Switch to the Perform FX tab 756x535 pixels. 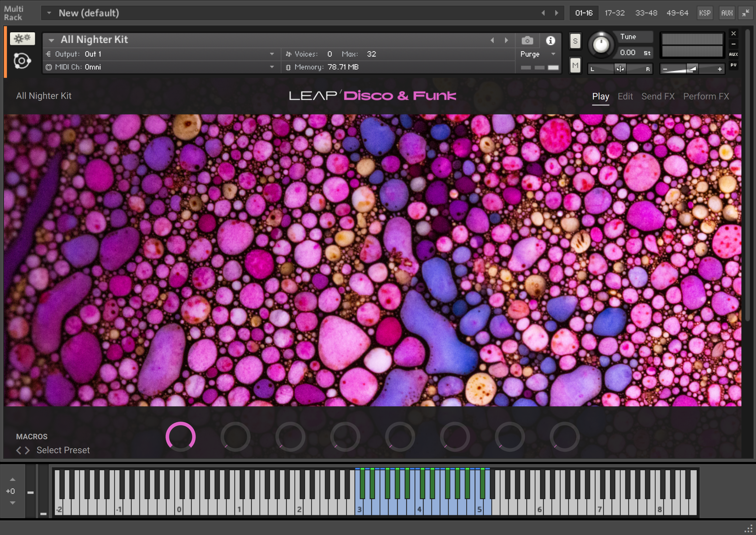point(706,97)
